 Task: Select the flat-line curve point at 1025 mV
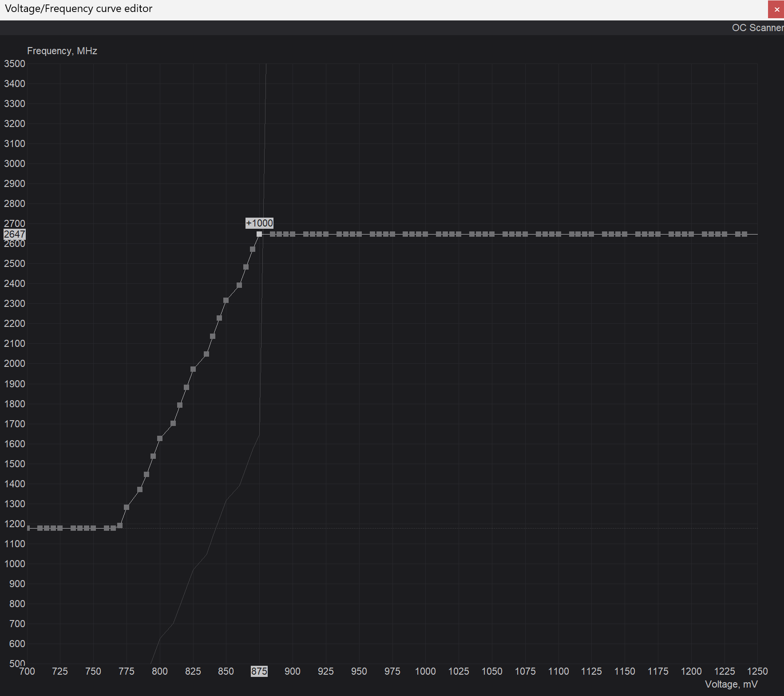(x=459, y=234)
